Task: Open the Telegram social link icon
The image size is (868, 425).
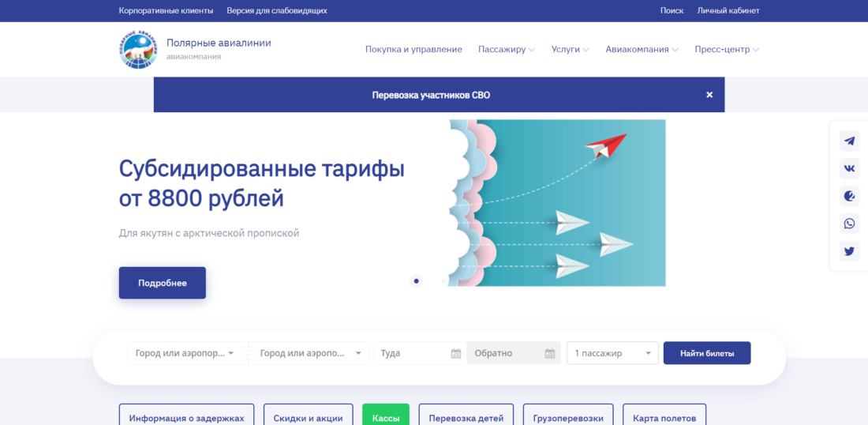Action: pos(849,141)
